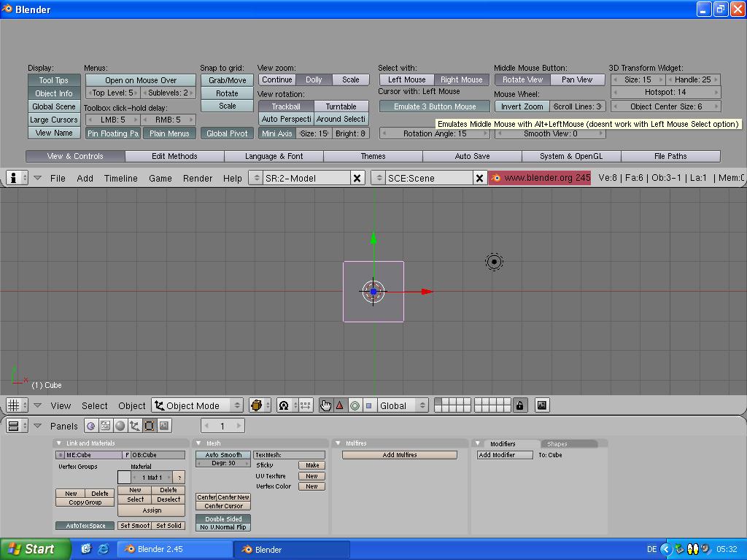The height and width of the screenshot is (560, 747).
Task: Click the pivot point icon in 3D header
Action: click(284, 405)
